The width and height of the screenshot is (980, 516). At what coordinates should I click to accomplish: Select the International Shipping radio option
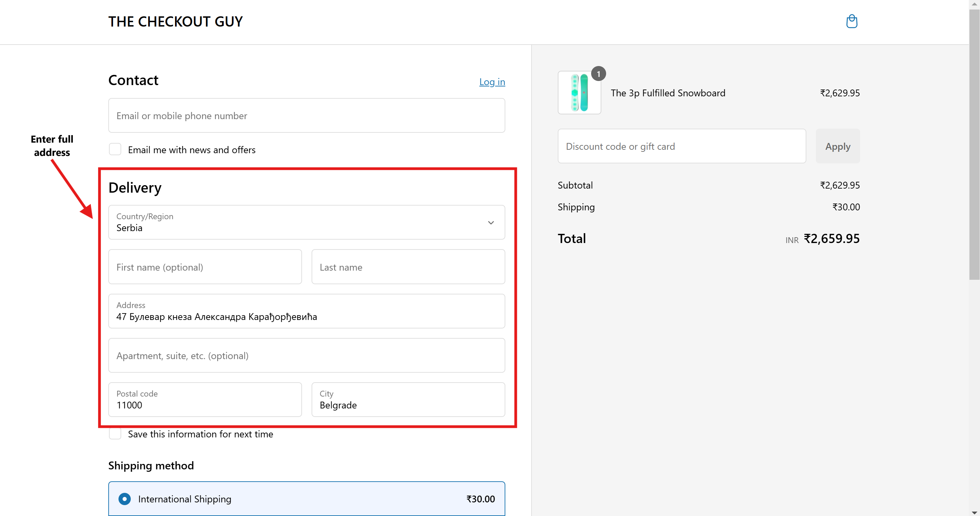pos(125,499)
